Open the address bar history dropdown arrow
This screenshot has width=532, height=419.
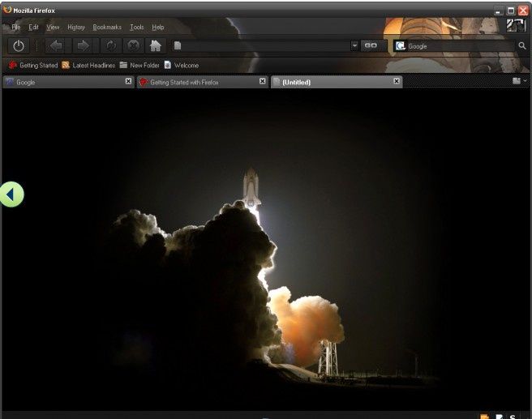[354, 45]
